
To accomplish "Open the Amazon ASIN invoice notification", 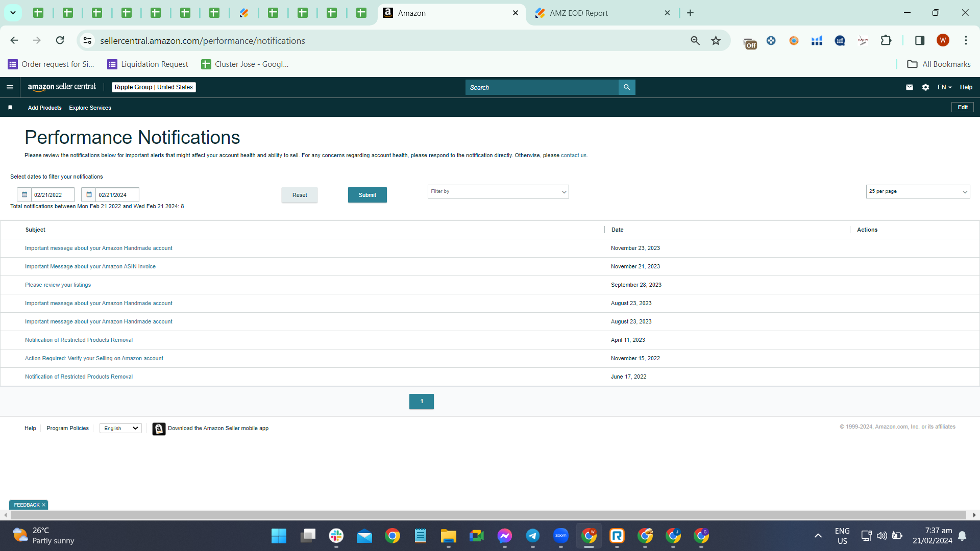I will pyautogui.click(x=90, y=267).
